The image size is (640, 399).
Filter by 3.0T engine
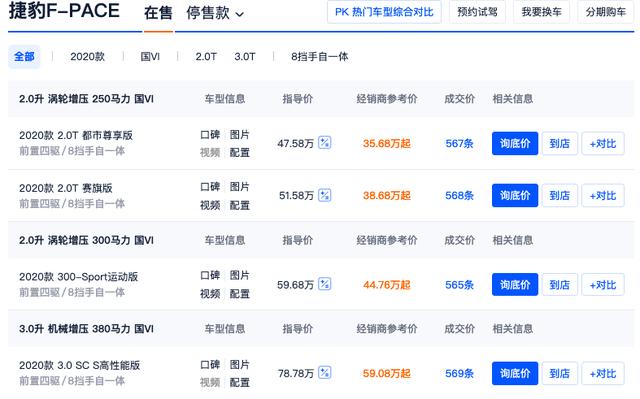(x=245, y=56)
